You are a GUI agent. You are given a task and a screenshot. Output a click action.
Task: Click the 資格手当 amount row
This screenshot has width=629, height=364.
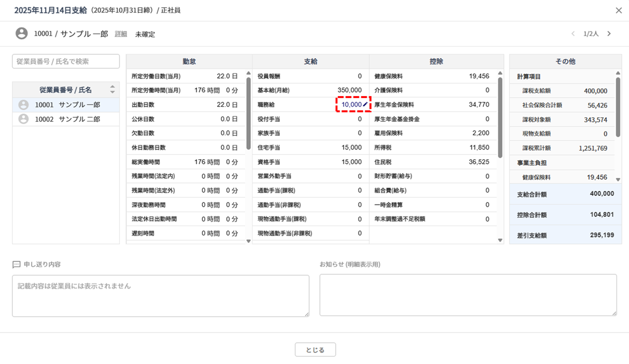[310, 162]
